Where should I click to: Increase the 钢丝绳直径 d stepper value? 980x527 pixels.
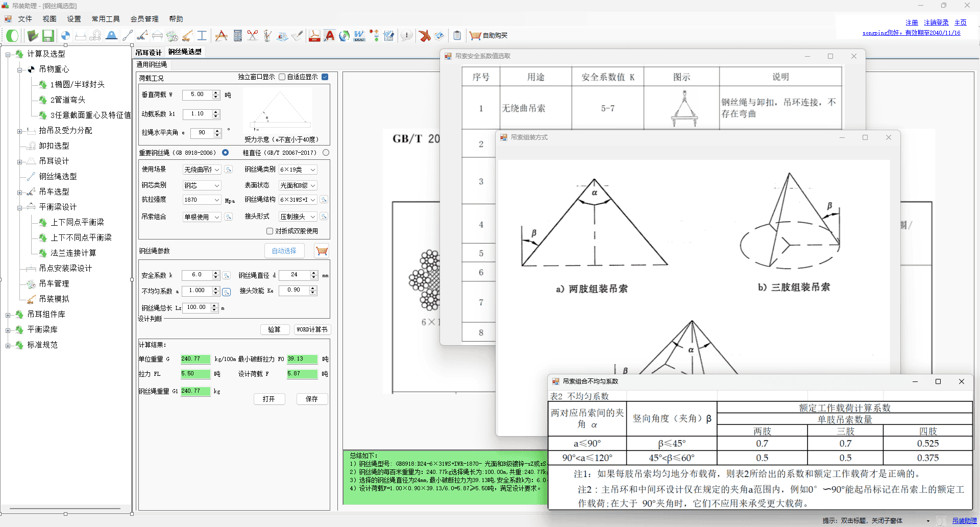(314, 273)
